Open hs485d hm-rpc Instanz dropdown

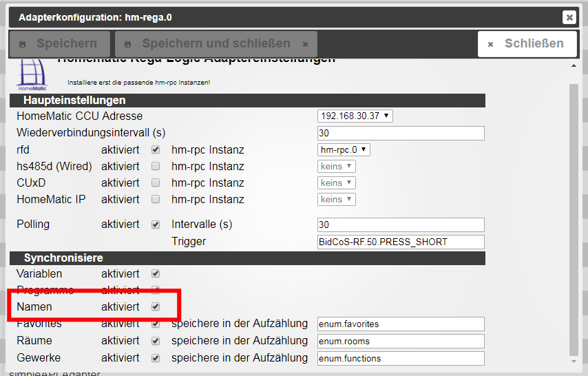337,166
